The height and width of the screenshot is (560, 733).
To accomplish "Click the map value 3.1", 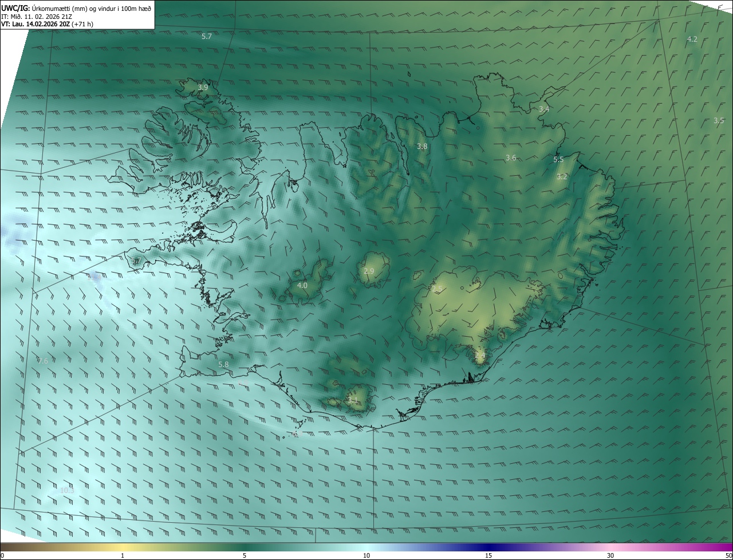I will pyautogui.click(x=353, y=400).
